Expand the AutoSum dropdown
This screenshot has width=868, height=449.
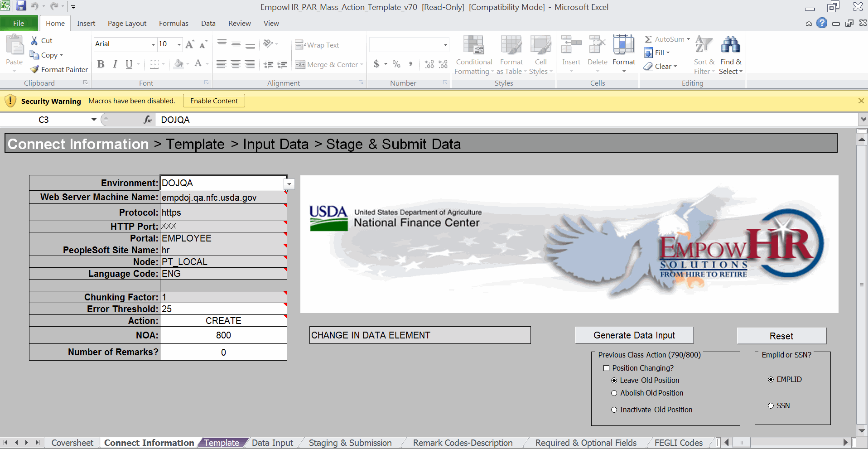click(x=689, y=39)
